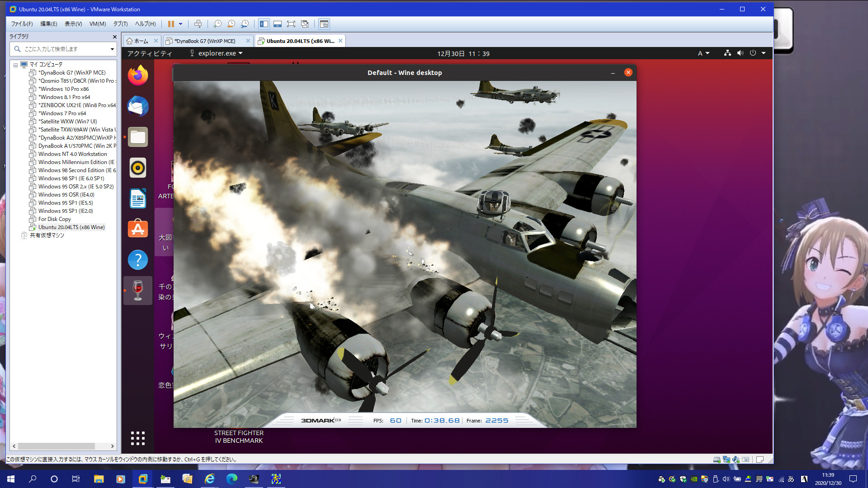Click the Send Ctrl+Alt+Del toolbar icon
The height and width of the screenshot is (488, 868).
click(x=198, y=24)
